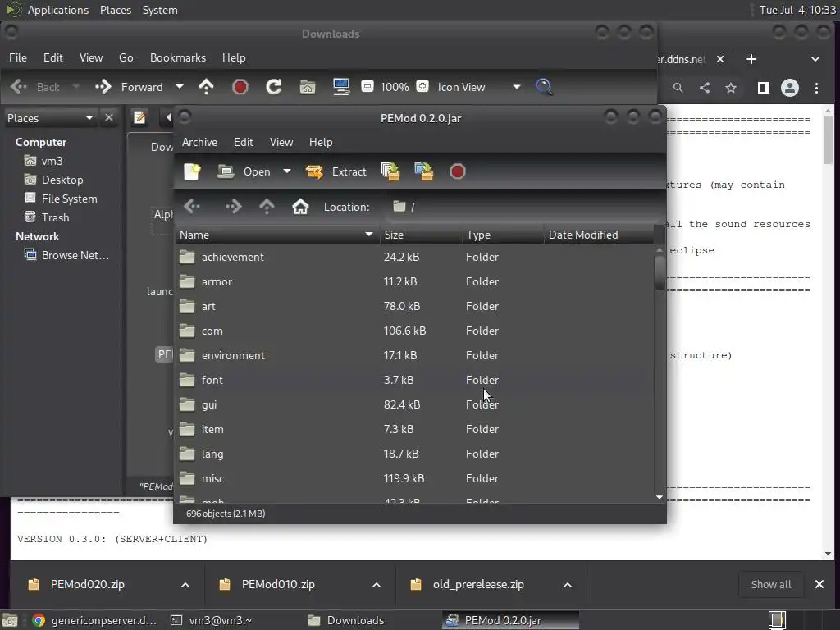Create a new archive in PEMod archive manager
Viewport: 840px width, 630px height.
(192, 171)
